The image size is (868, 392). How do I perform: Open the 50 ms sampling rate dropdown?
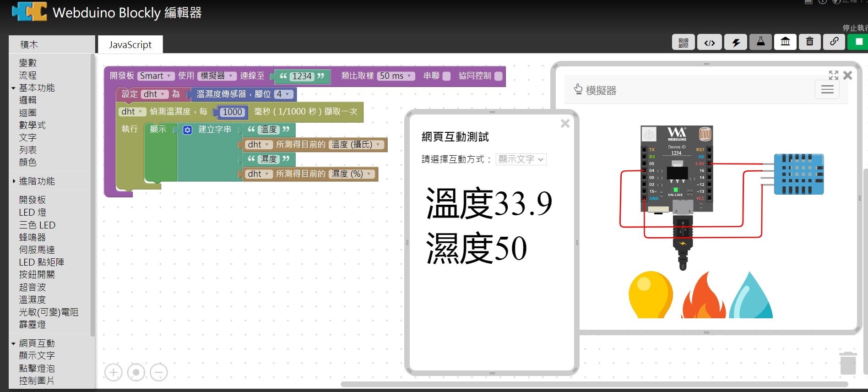tap(396, 76)
